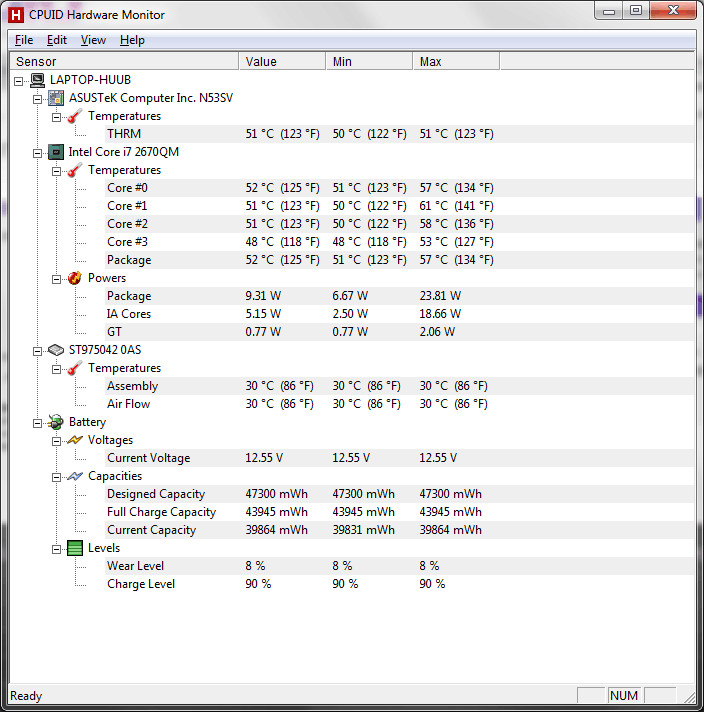Select the Core #3 temperature row

coord(399,242)
